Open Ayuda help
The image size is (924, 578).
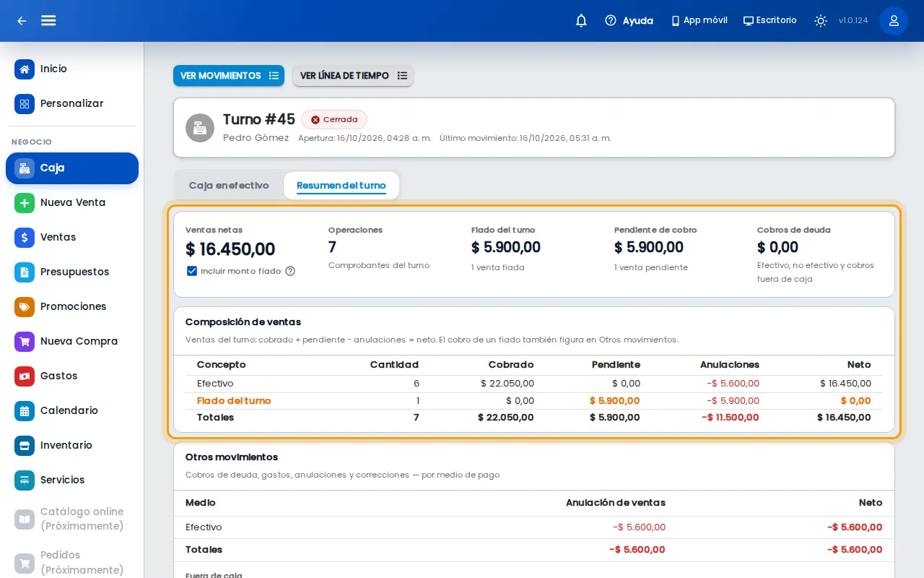(x=629, y=20)
